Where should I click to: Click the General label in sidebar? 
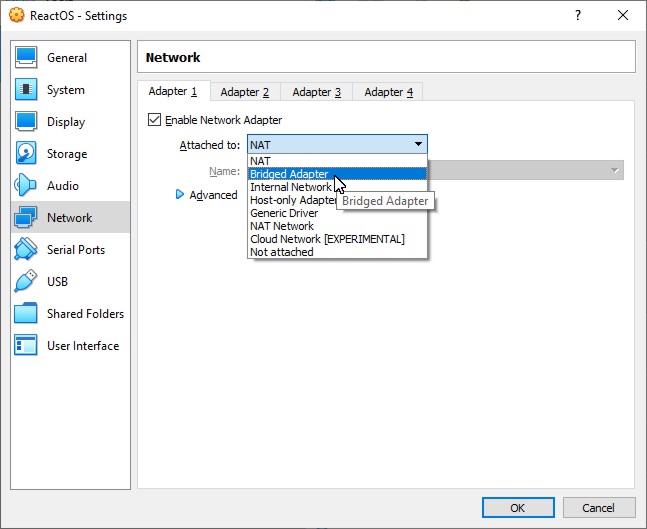point(67,57)
